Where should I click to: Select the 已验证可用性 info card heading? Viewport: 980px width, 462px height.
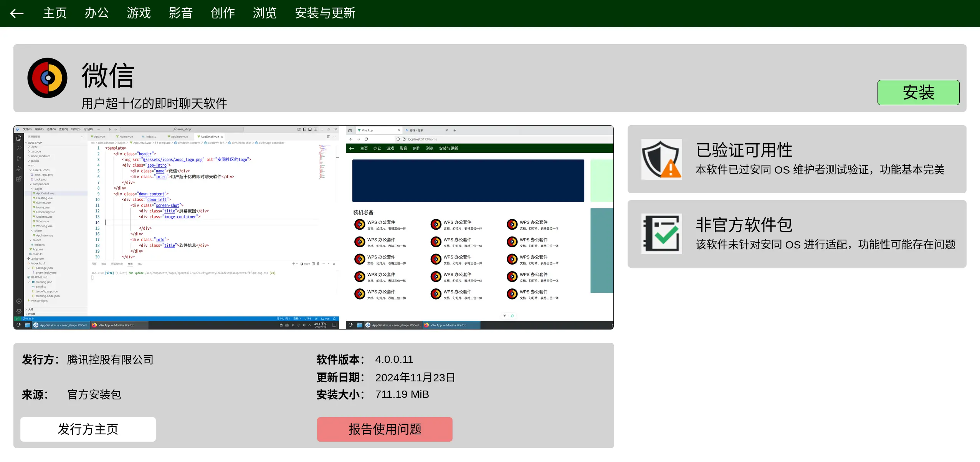[x=744, y=150]
